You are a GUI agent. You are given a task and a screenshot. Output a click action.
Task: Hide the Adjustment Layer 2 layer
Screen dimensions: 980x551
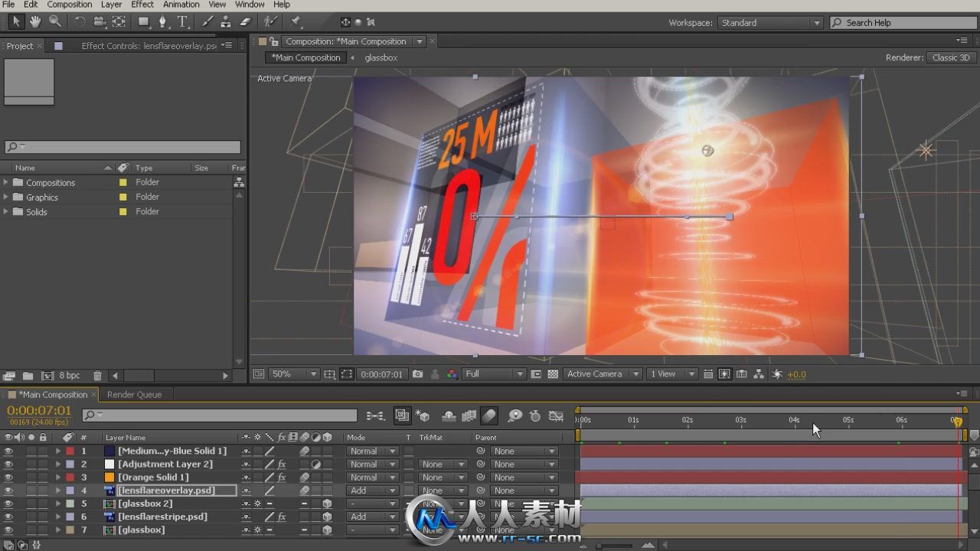click(x=8, y=465)
